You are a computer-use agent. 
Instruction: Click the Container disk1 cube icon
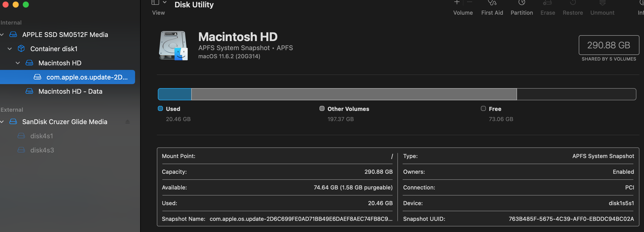tap(21, 49)
